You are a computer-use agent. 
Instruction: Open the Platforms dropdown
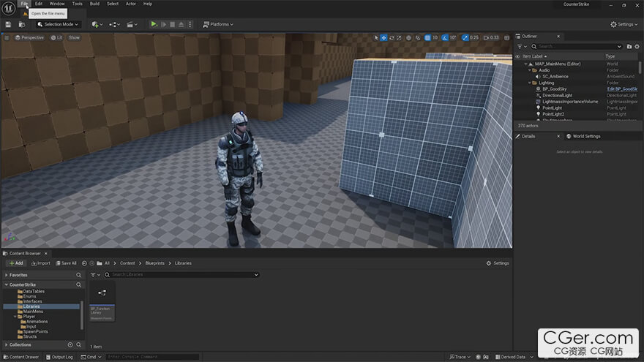[x=218, y=24]
